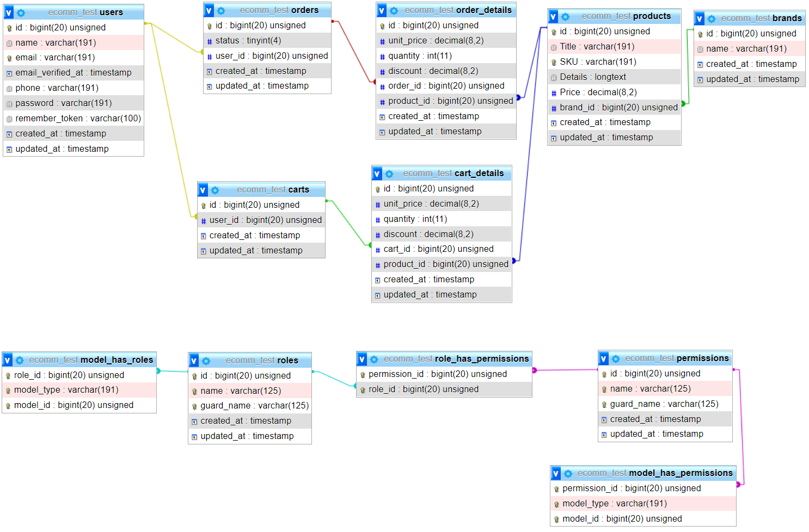This screenshot has width=809, height=532.
Task: Collapse the cart_details table with V toggle
Action: pyautogui.click(x=377, y=174)
